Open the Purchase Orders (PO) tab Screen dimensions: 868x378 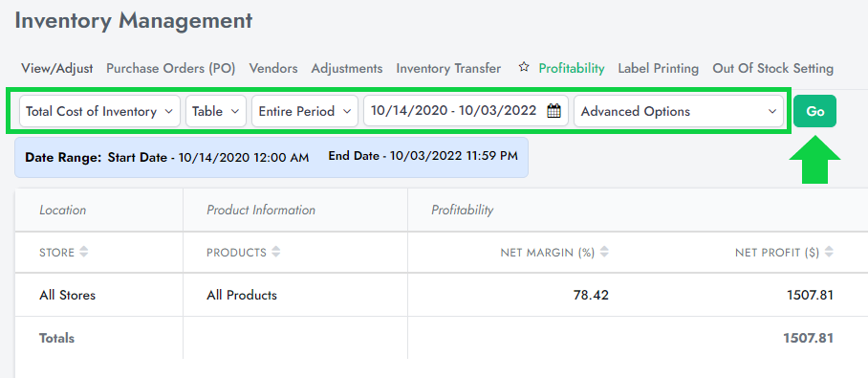coord(171,68)
